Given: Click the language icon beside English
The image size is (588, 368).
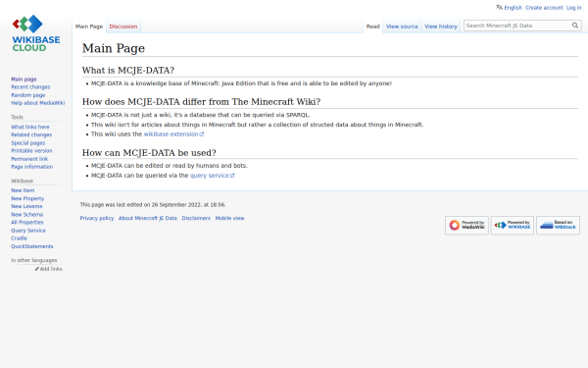Looking at the screenshot, I should tap(499, 7).
